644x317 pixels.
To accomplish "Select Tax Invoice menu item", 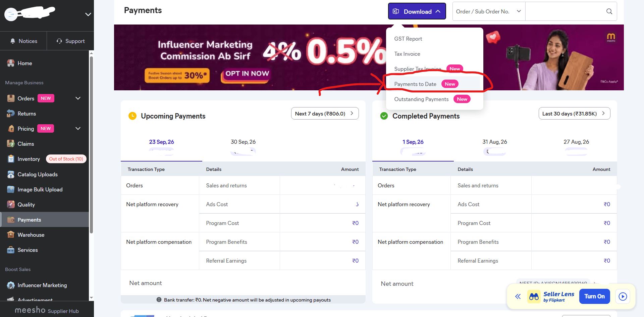I will (407, 54).
